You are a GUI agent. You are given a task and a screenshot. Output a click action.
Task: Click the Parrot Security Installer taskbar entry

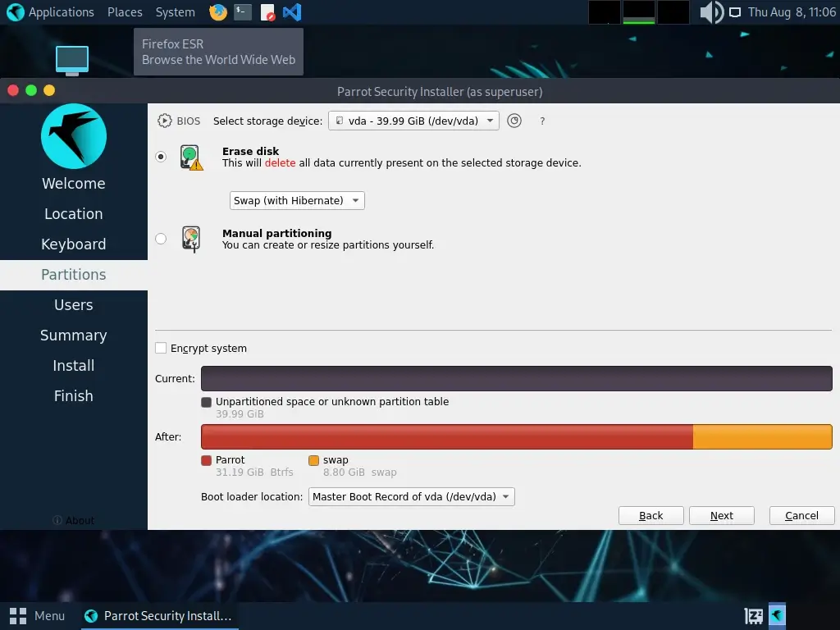pyautogui.click(x=160, y=615)
